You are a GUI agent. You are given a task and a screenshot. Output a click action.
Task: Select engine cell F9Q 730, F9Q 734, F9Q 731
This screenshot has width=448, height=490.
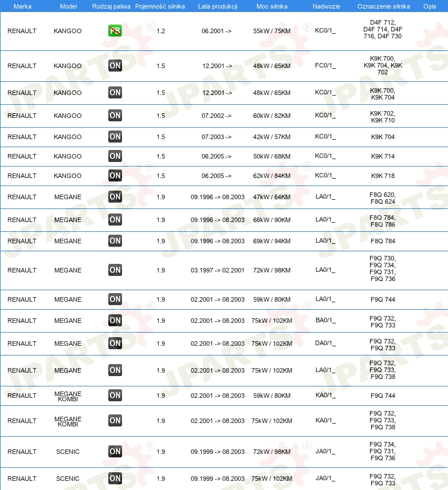[x=383, y=268]
